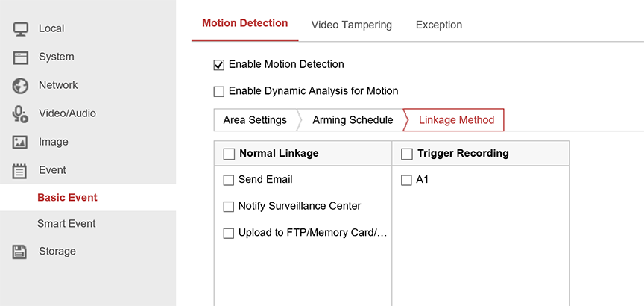The width and height of the screenshot is (644, 306).
Task: Click the Image picture icon
Action: click(x=20, y=143)
